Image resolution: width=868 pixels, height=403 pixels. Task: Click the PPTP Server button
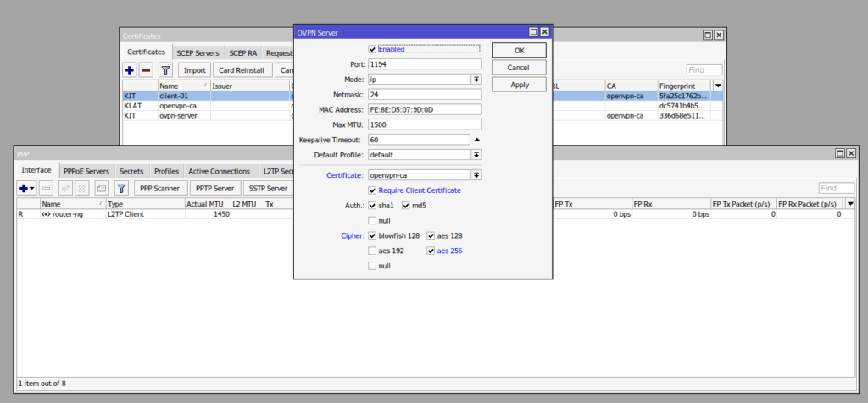pos(214,188)
